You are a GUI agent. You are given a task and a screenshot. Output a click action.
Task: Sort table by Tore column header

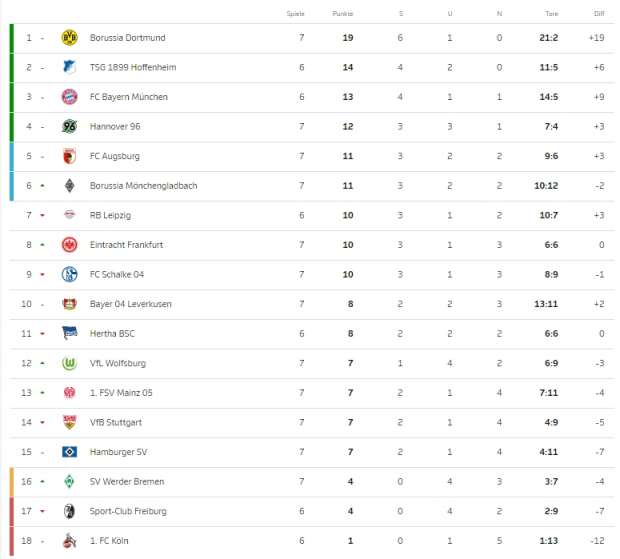coord(552,13)
